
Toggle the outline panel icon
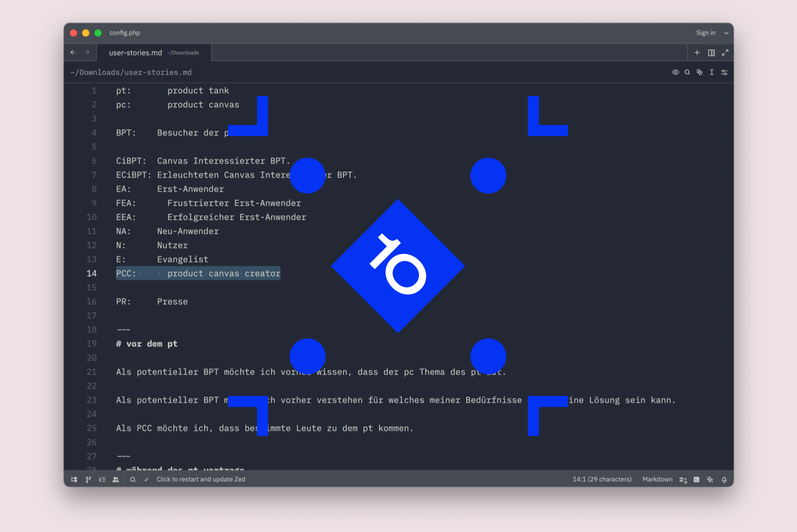pos(102,480)
